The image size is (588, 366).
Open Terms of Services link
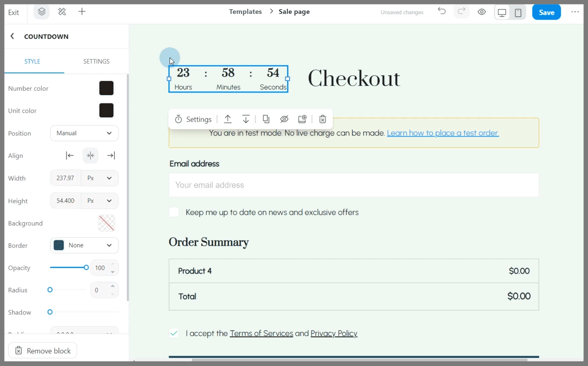pos(261,333)
